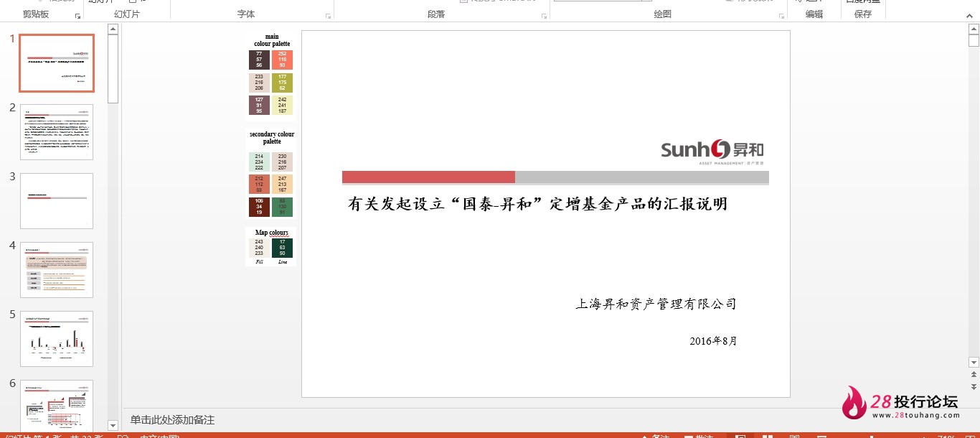Click slide editor scroll up arrow
980x438 pixels.
(974, 29)
